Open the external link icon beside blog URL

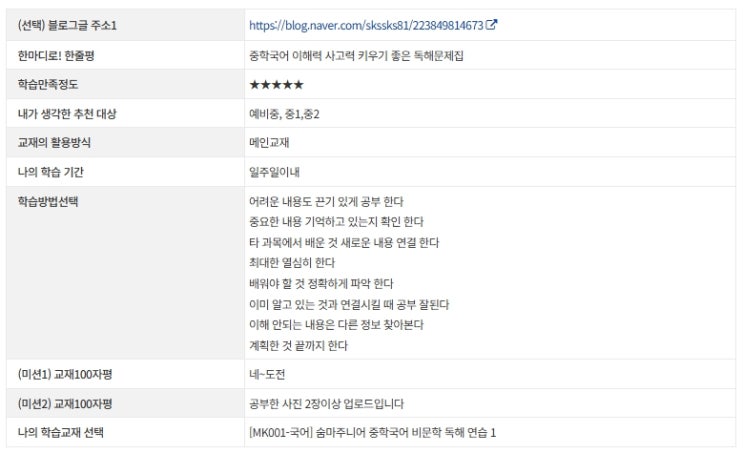click(x=491, y=24)
